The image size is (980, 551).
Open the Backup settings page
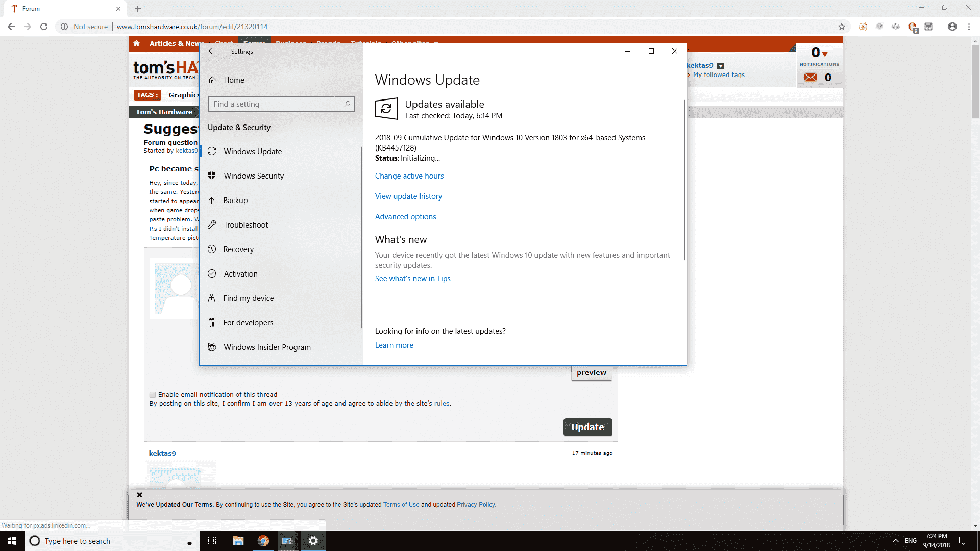click(281, 201)
